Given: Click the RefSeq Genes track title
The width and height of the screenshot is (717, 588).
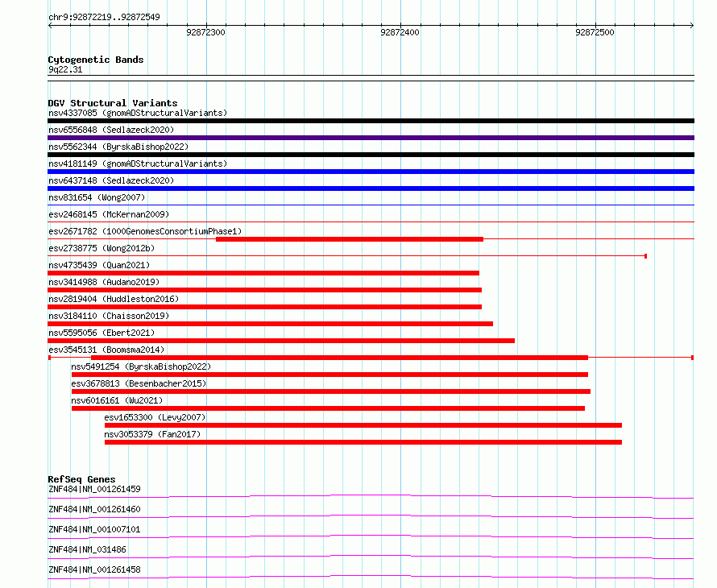Looking at the screenshot, I should [x=81, y=479].
